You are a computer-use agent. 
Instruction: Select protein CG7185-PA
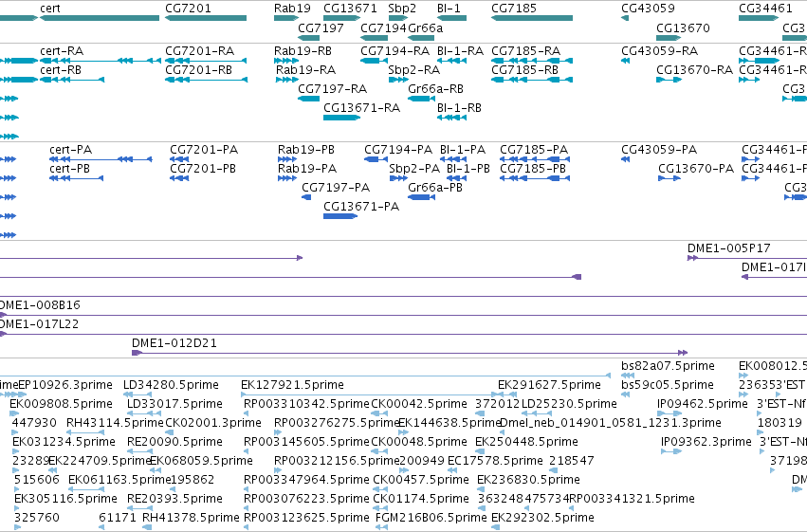(534, 150)
